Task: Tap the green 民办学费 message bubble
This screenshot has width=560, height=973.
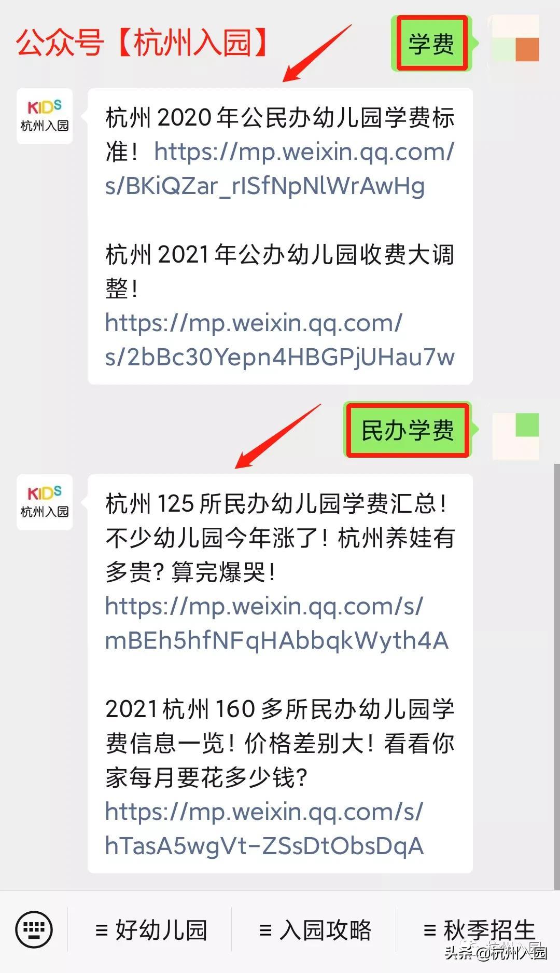Action: coord(408,430)
